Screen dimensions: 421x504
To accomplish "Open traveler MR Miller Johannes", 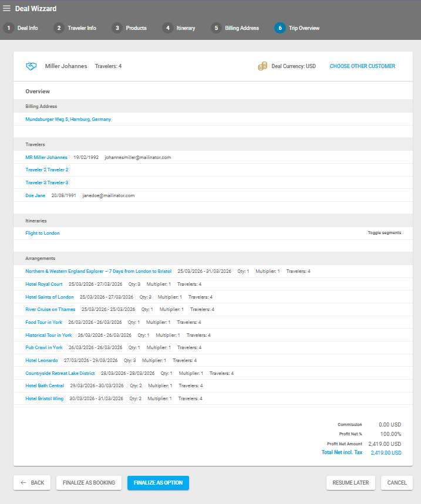I will 46,157.
